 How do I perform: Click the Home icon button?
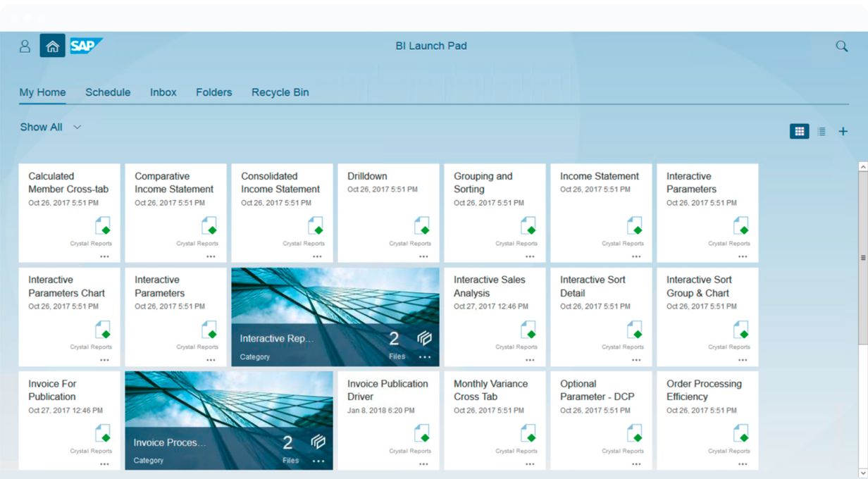tap(52, 46)
